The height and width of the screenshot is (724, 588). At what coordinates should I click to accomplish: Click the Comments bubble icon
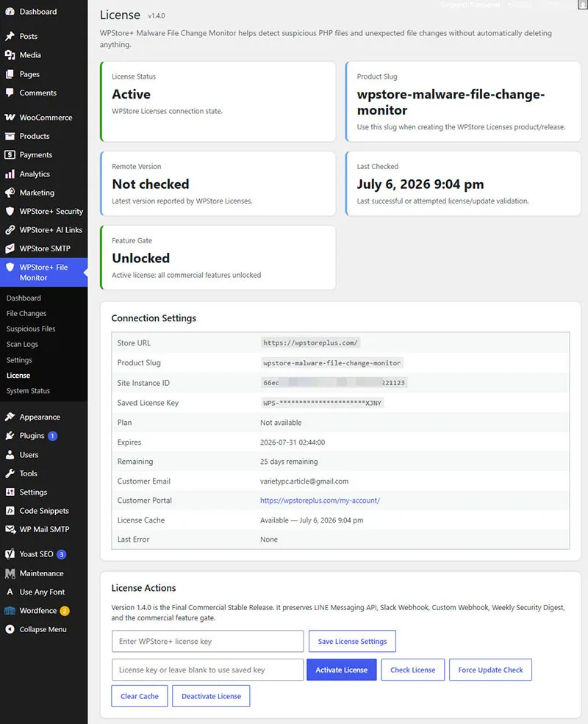(x=10, y=93)
